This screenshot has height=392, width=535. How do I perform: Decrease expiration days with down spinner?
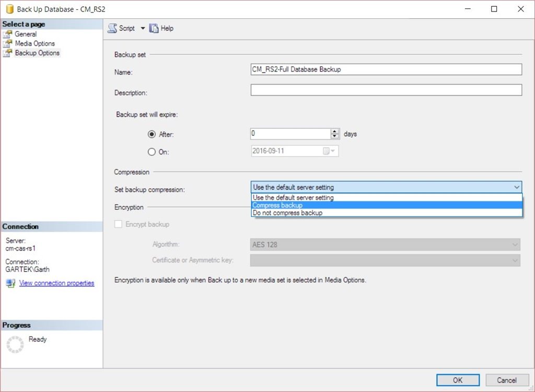coord(335,136)
